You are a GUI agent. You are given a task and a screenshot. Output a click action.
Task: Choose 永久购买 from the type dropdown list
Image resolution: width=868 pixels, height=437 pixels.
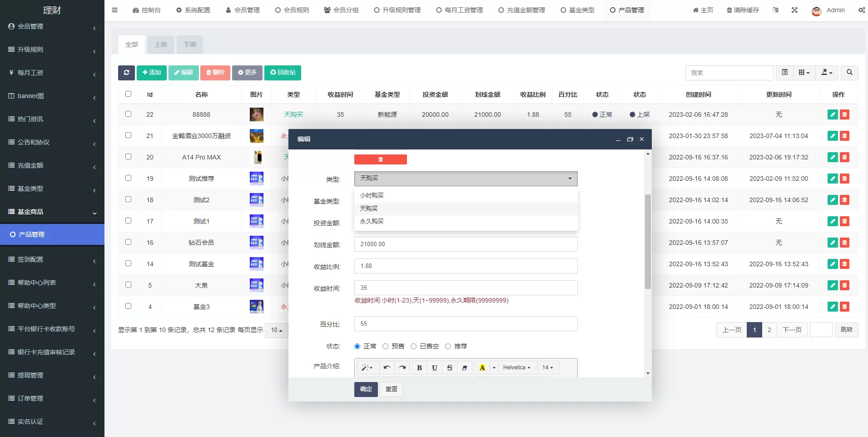pyautogui.click(x=372, y=221)
